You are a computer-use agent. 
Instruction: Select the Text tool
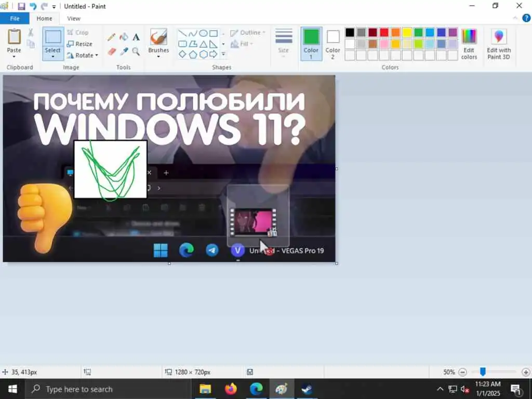(x=136, y=37)
